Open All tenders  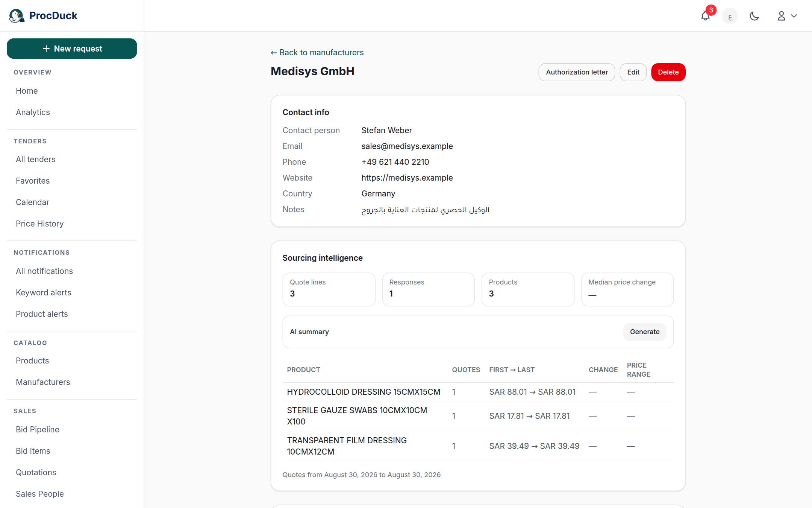click(x=35, y=159)
